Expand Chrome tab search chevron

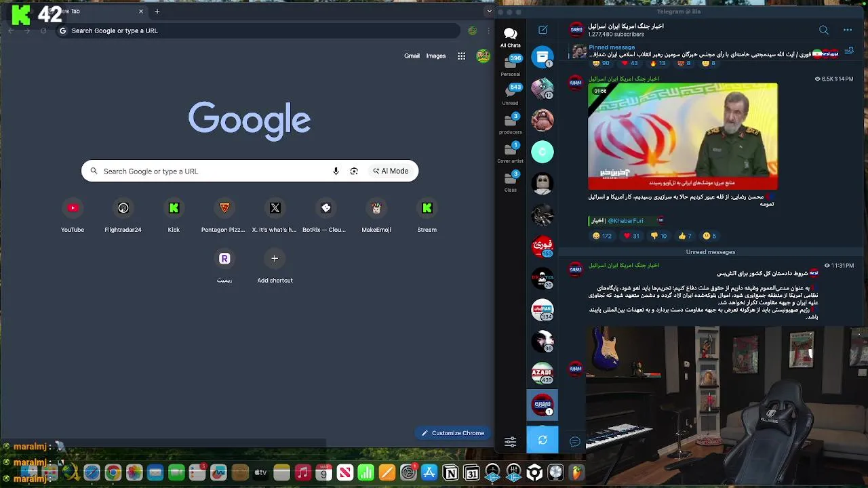489,12
